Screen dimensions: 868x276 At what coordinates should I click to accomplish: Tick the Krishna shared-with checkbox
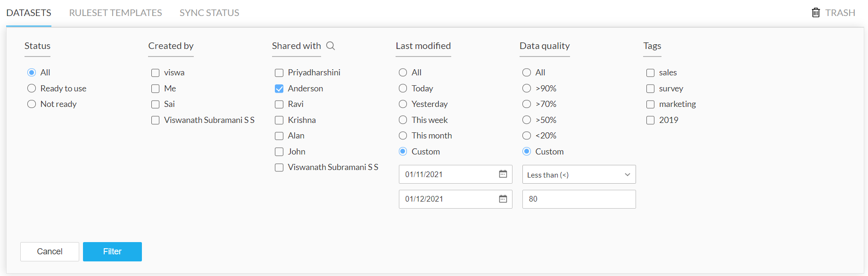tap(279, 120)
